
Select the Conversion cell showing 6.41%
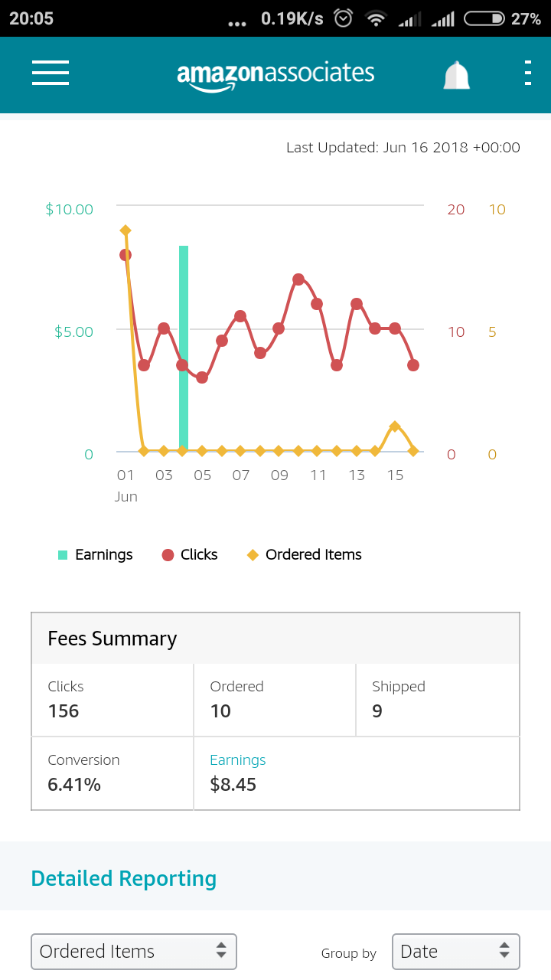(x=112, y=773)
